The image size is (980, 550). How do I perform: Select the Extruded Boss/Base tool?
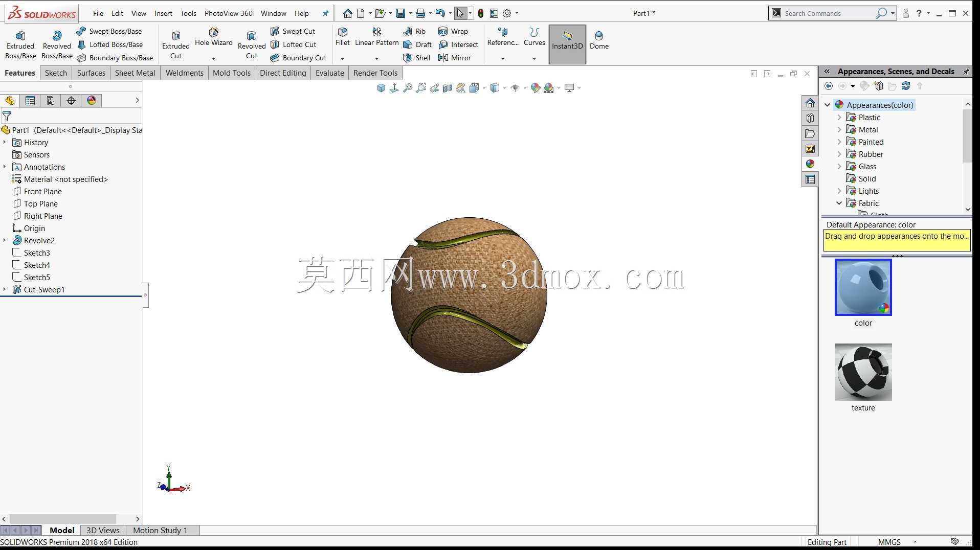20,44
